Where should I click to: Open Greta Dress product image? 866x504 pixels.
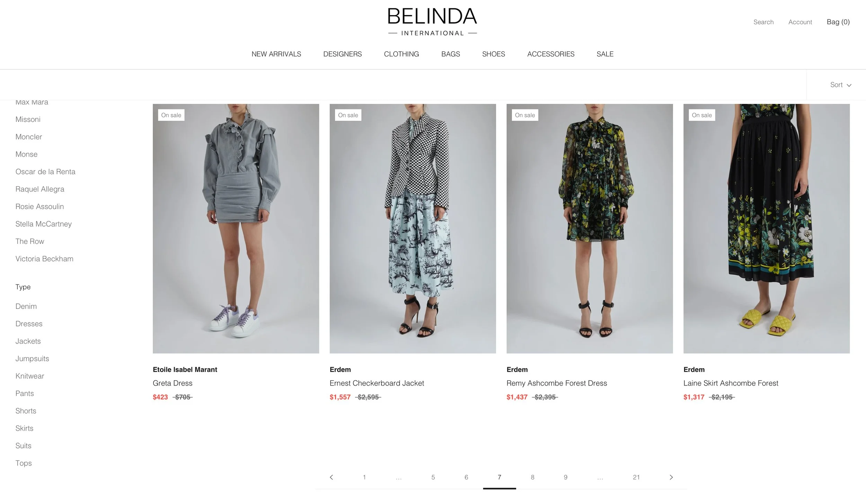coord(236,229)
